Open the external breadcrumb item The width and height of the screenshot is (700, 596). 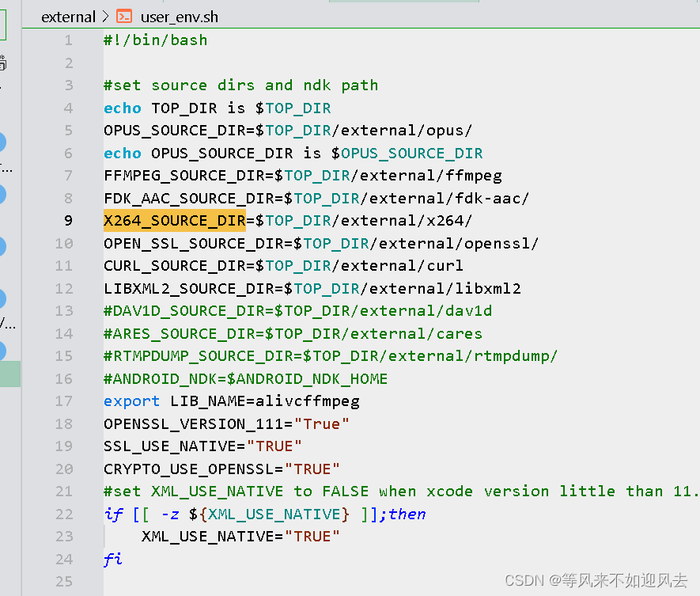click(x=68, y=16)
